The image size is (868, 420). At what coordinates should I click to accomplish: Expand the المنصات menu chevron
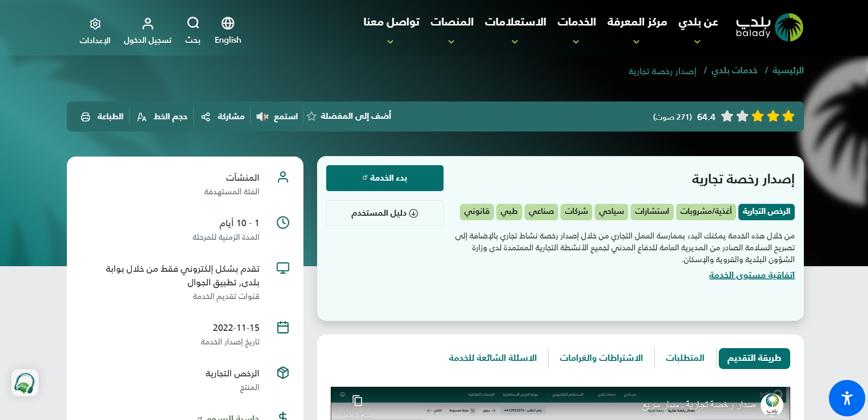451,41
